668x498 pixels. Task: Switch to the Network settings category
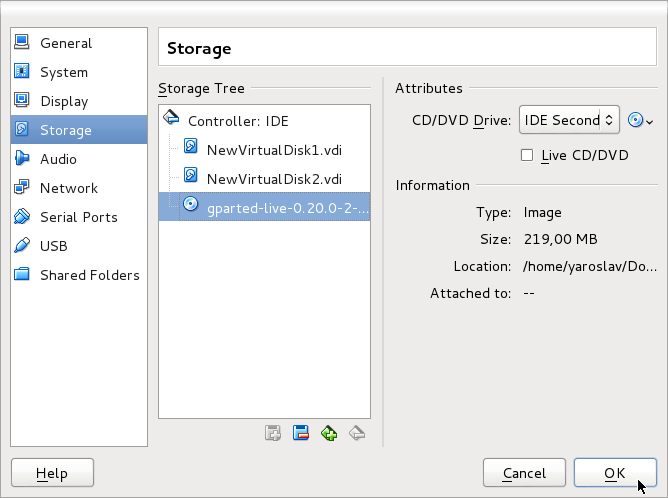[68, 188]
